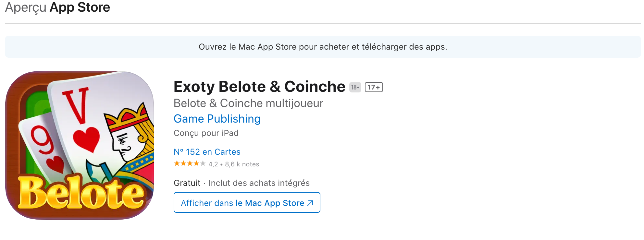Click the yellow Belote lettering on the icon
Viewport: 644px width, 240px height.
click(81, 193)
